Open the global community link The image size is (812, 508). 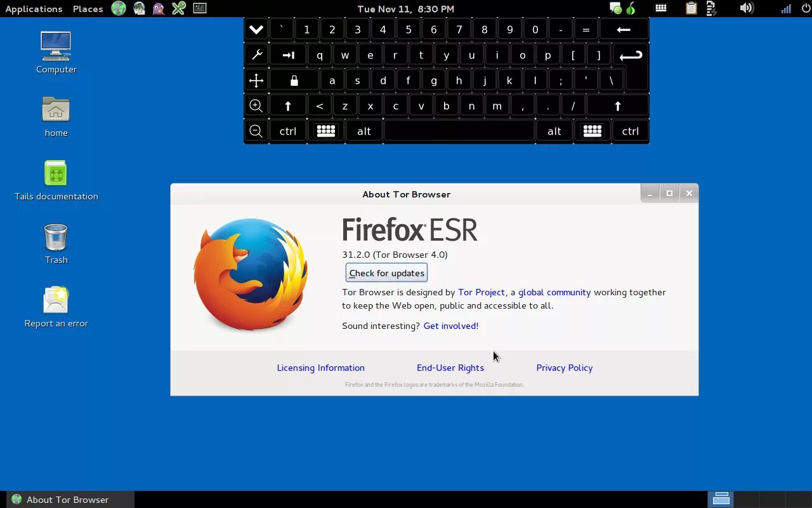click(554, 292)
